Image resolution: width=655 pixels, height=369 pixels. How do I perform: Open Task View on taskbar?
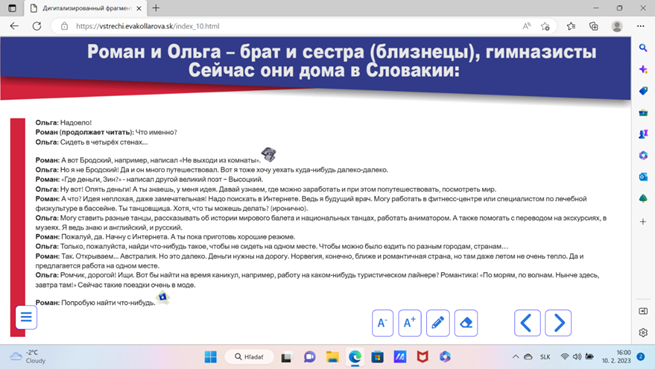click(286, 357)
